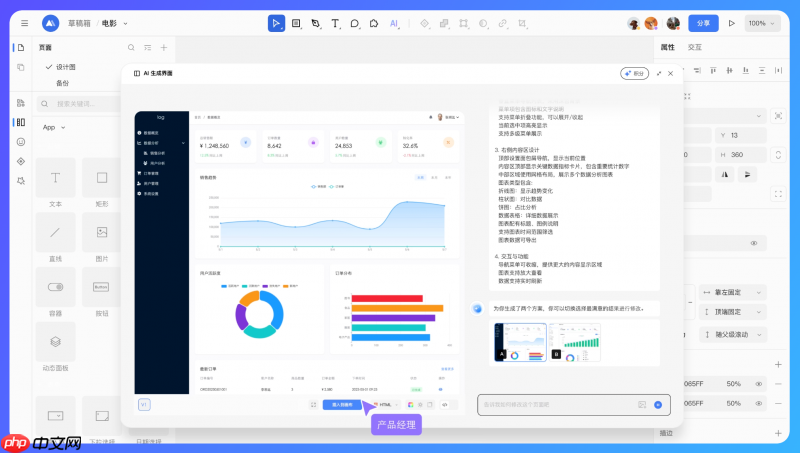Click the fullscreen icon below the preview
Image resolution: width=800 pixels, height=453 pixels.
313,405
